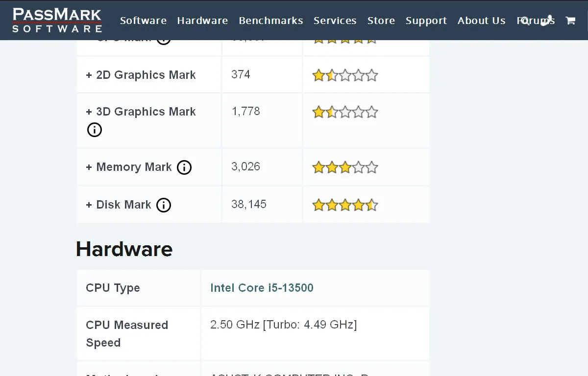588x376 pixels.
Task: Open the Intel Core i5-13500 link
Action: pyautogui.click(x=262, y=288)
